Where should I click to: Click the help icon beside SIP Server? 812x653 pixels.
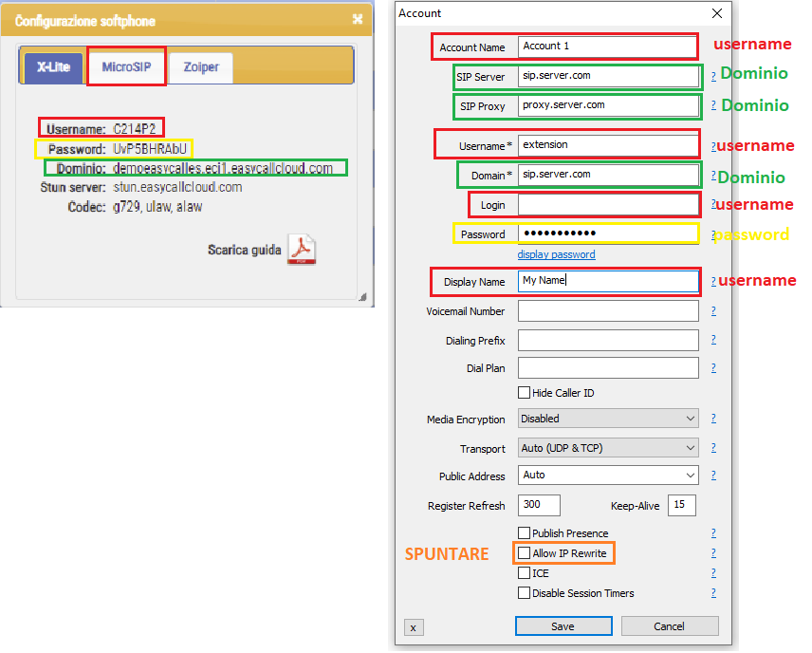[x=713, y=79]
